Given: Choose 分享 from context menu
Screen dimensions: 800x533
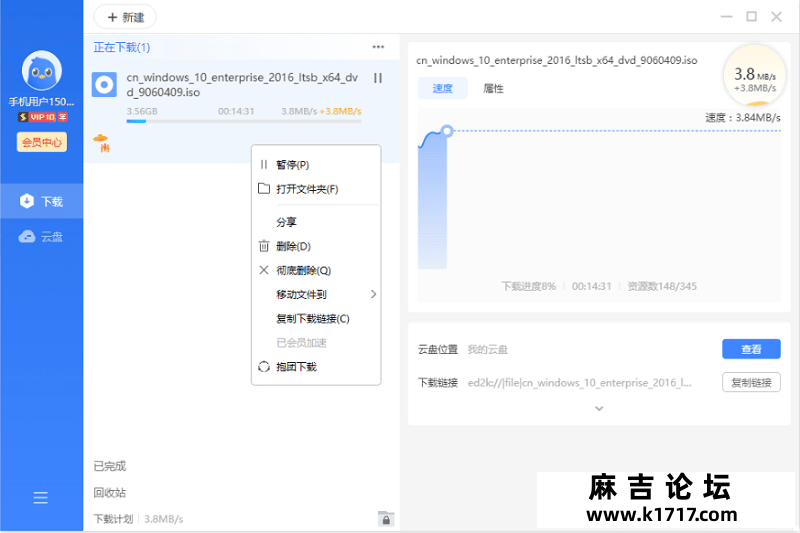Looking at the screenshot, I should [316, 222].
